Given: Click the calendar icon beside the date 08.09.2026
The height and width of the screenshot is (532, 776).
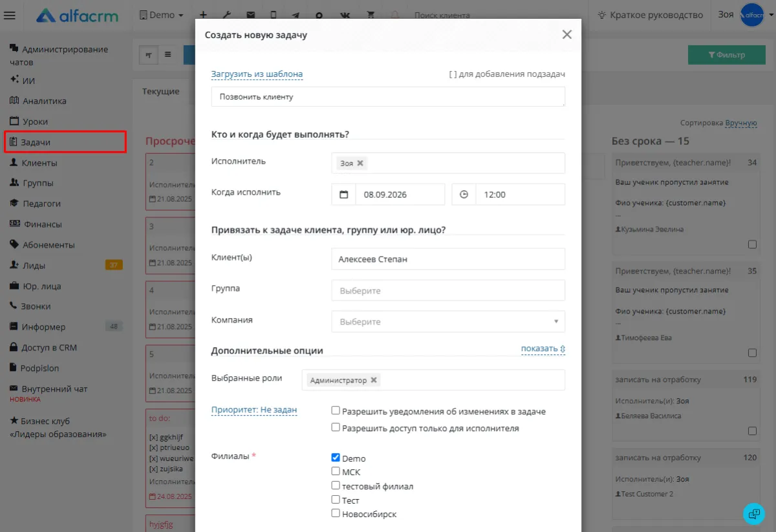Looking at the screenshot, I should point(343,195).
